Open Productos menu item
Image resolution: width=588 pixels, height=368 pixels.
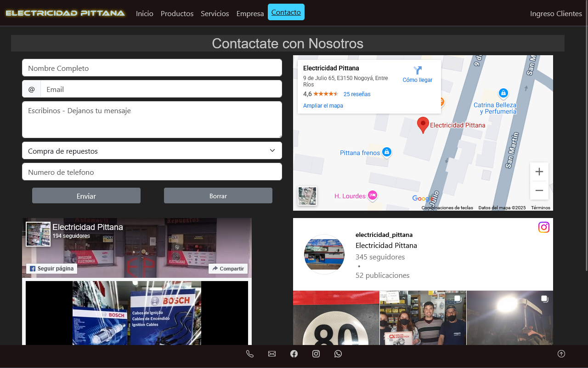[177, 13]
